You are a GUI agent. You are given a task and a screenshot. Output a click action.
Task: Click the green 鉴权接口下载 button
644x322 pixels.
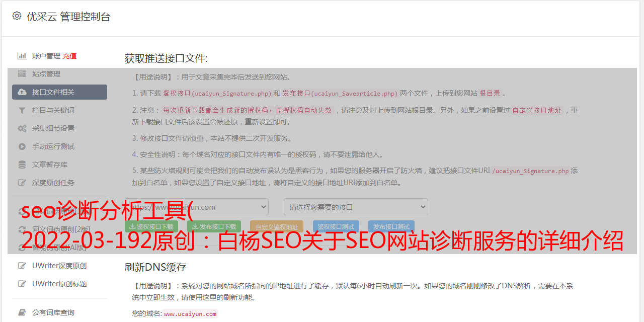151,227
